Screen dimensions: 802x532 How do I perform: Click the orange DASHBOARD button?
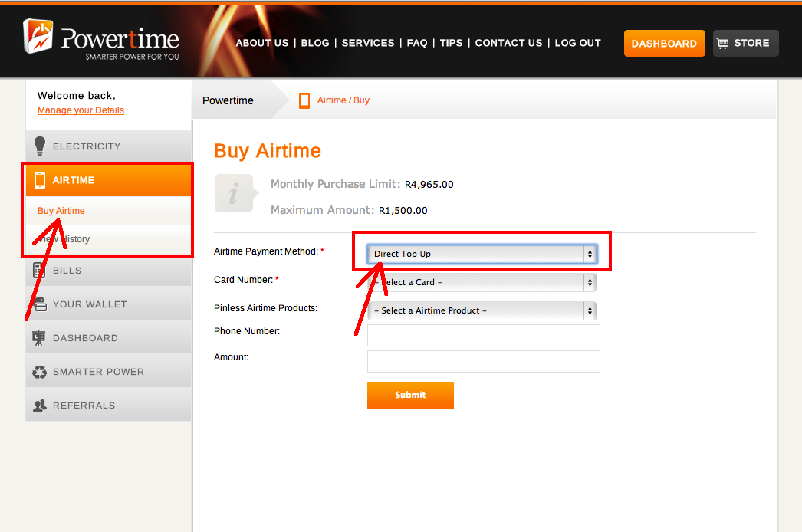pos(665,44)
